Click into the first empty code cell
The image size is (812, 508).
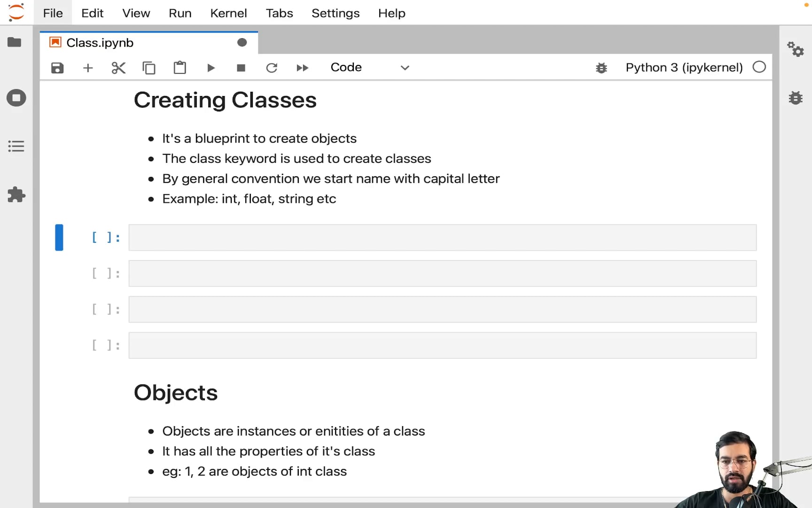click(x=442, y=238)
